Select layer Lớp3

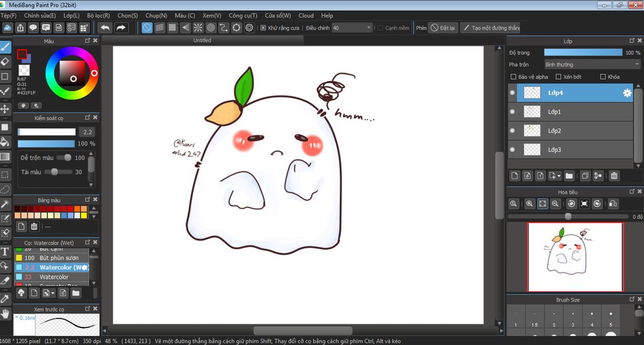(x=570, y=150)
